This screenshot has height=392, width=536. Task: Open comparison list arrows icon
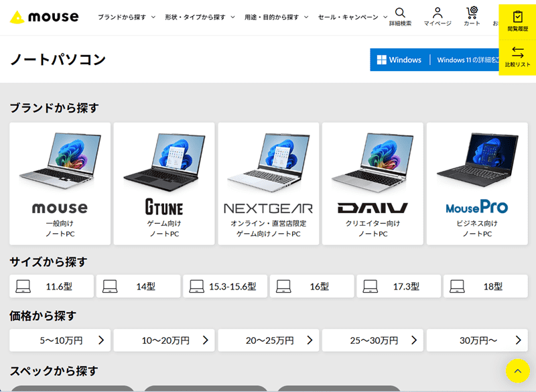(x=517, y=52)
